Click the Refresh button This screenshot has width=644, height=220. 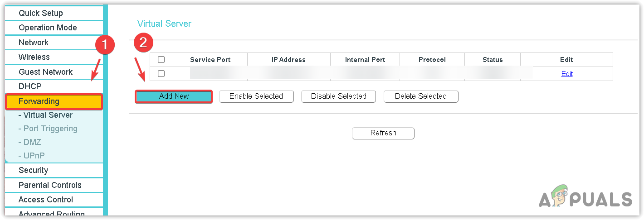(x=383, y=133)
